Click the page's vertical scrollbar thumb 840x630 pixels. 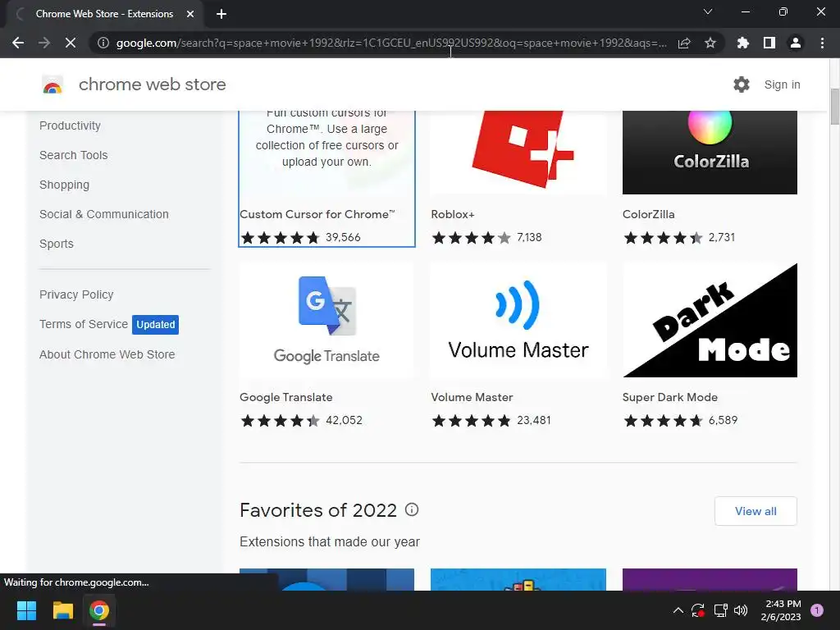click(834, 106)
